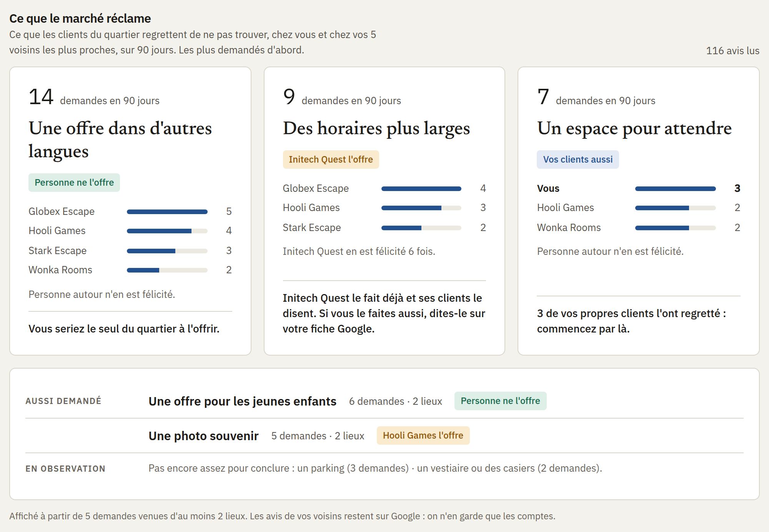
Task: Click Stark Escape bar in horaires card
Action: click(x=421, y=228)
